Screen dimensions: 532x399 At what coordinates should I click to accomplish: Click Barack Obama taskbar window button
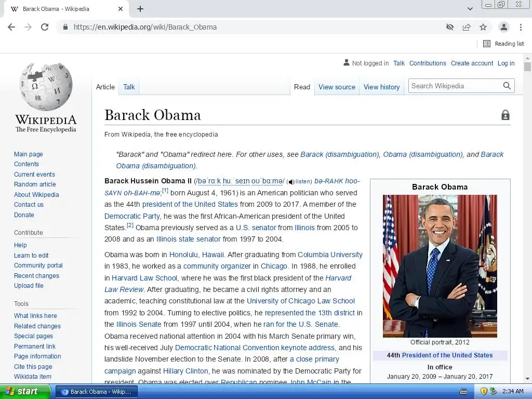point(96,392)
